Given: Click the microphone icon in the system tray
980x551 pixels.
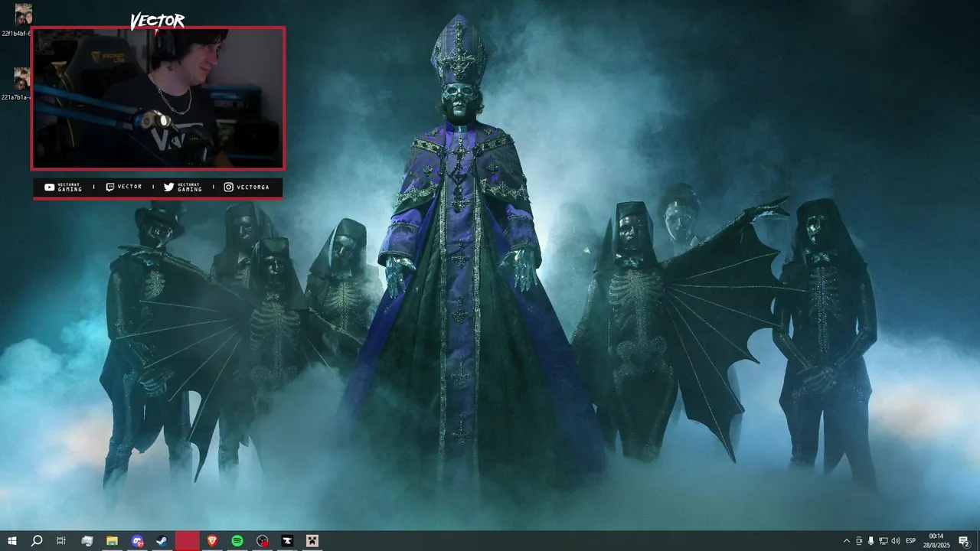Looking at the screenshot, I should pos(871,541).
